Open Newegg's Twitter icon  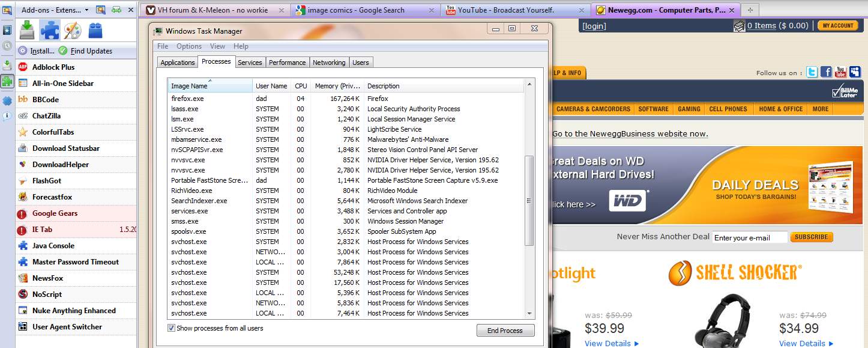812,72
